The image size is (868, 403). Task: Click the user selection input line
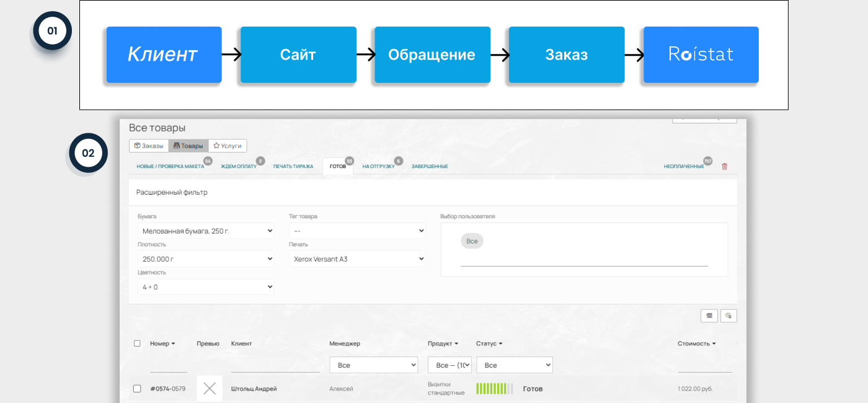[584, 260]
